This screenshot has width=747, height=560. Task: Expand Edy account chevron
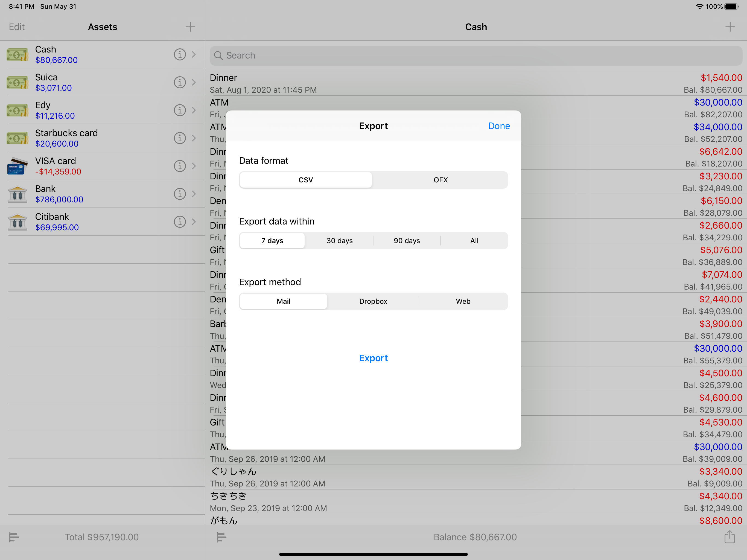[x=194, y=110]
